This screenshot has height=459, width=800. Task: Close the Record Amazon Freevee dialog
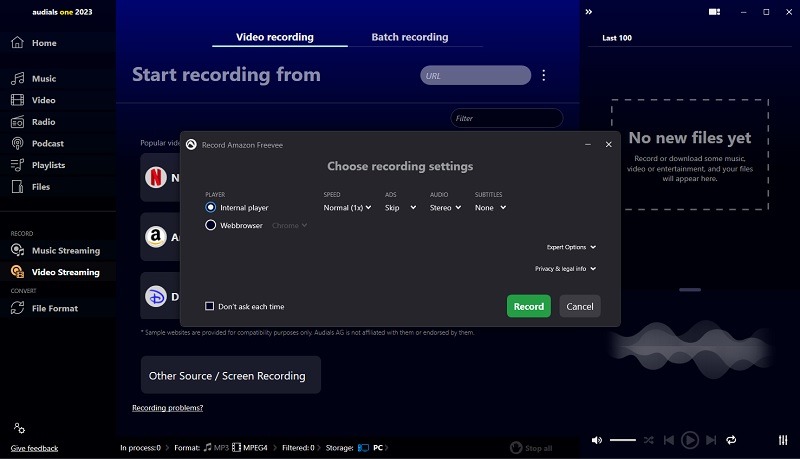pyautogui.click(x=609, y=144)
